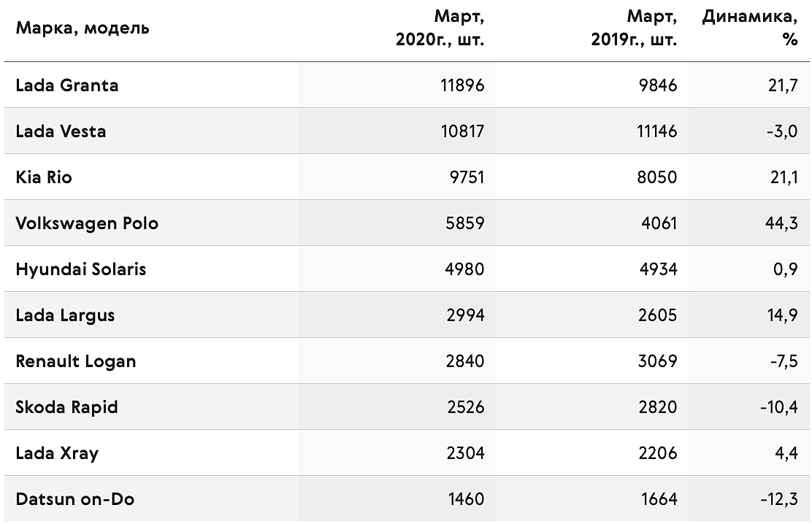The width and height of the screenshot is (812, 524).
Task: Select the Datsun on-Do row name
Action: (75, 499)
